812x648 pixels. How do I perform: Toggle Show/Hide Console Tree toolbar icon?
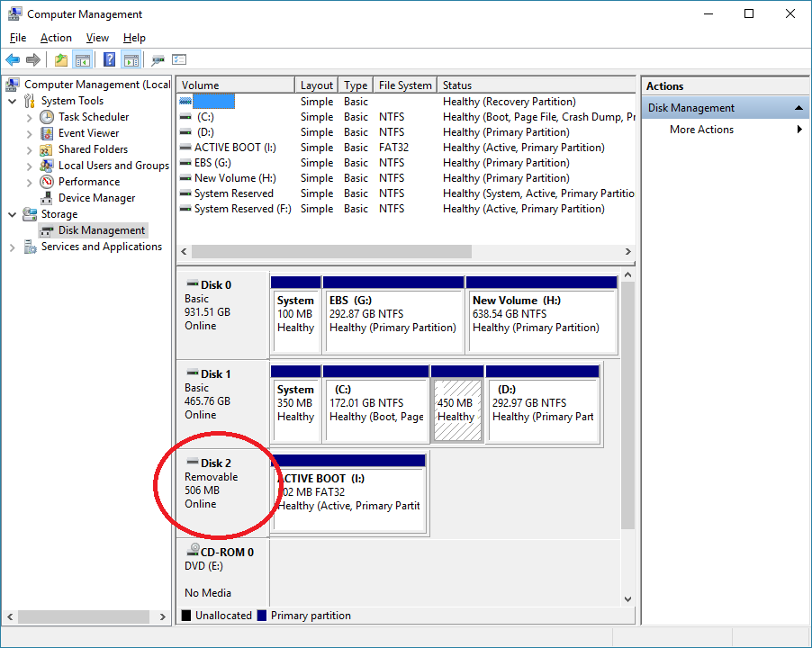tap(82, 60)
